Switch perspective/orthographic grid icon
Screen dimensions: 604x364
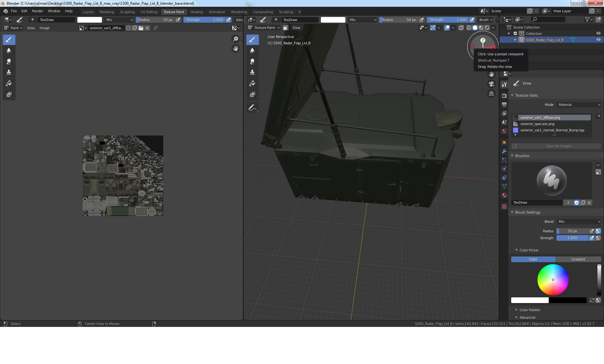coord(491,94)
